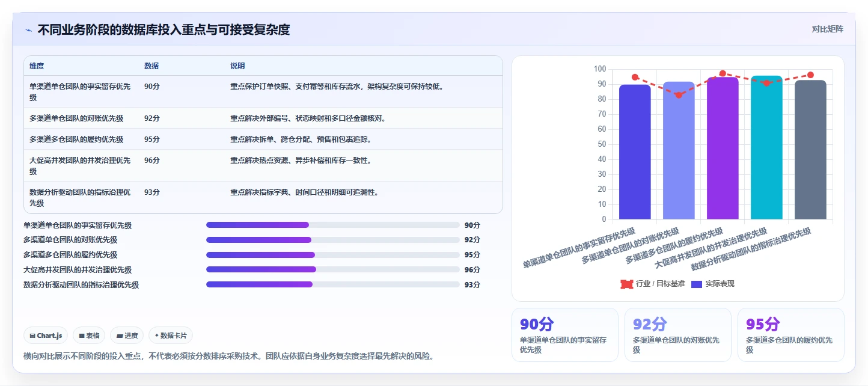Click the gray chart bar for 数据分析驱动团队
Viewport: 868px width, 386px height.
810,150
